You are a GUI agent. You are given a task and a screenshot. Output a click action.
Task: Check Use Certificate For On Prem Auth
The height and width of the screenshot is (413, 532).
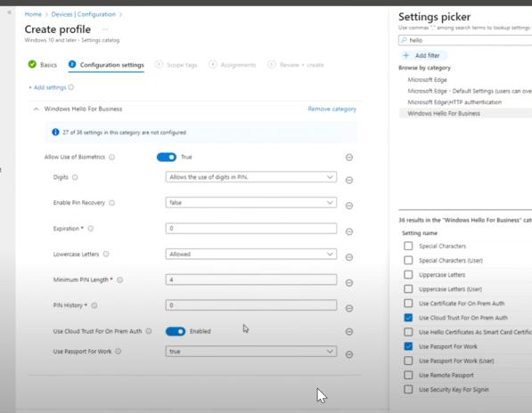[408, 304]
